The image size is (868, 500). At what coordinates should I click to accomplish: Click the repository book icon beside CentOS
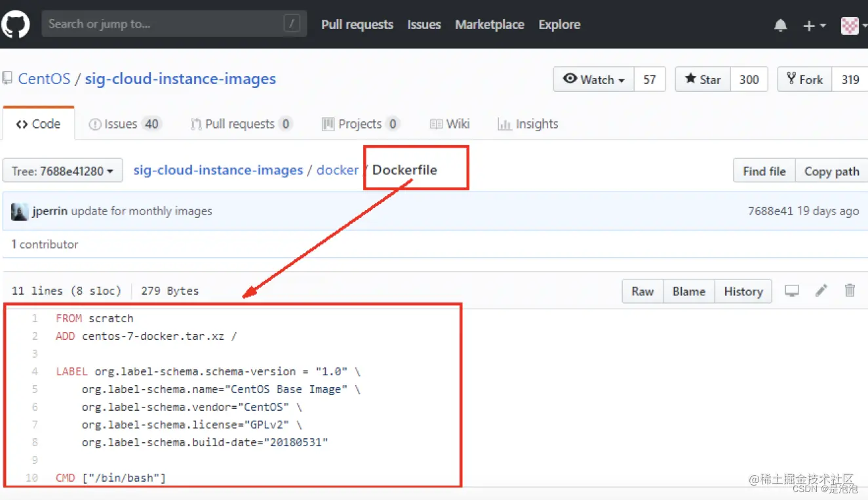click(x=7, y=79)
